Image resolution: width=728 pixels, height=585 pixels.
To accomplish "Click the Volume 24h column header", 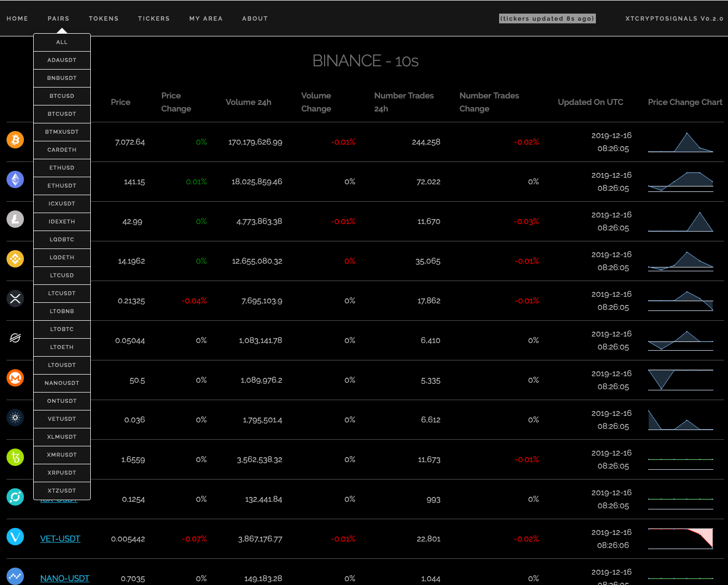I will point(248,102).
